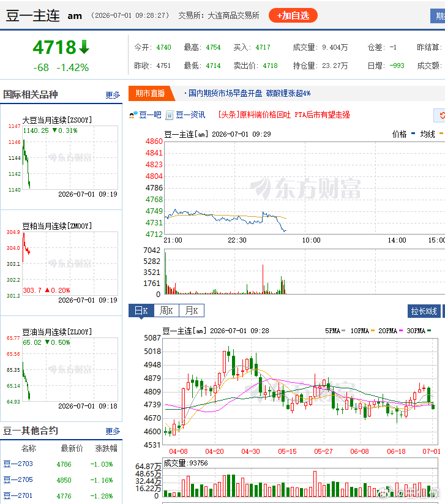Click the 成交量:93756 volume chart label
The width and height of the screenshot is (445, 504).
point(185,463)
